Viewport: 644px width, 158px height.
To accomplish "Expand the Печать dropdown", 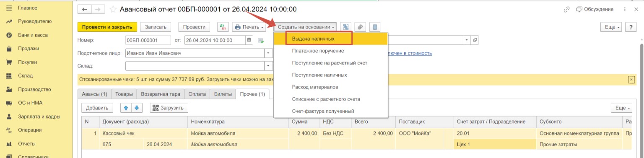I will tap(249, 27).
